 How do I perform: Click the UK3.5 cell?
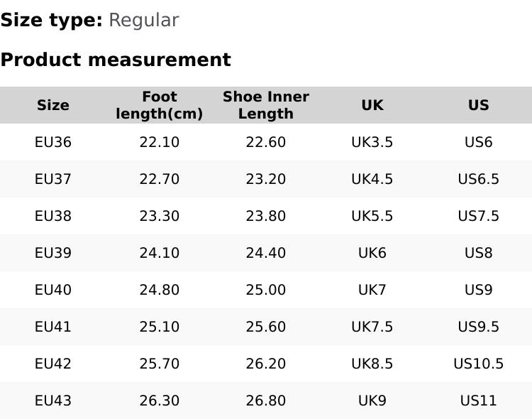click(372, 142)
